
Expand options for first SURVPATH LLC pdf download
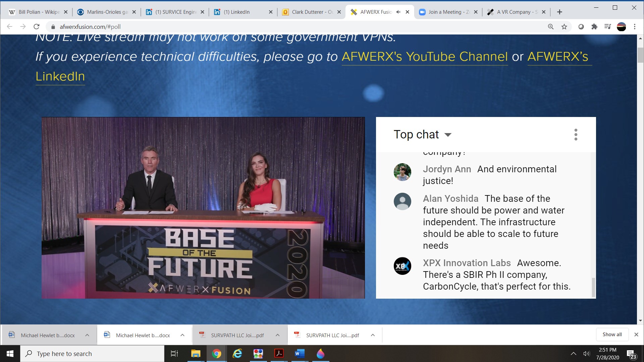[278, 335]
